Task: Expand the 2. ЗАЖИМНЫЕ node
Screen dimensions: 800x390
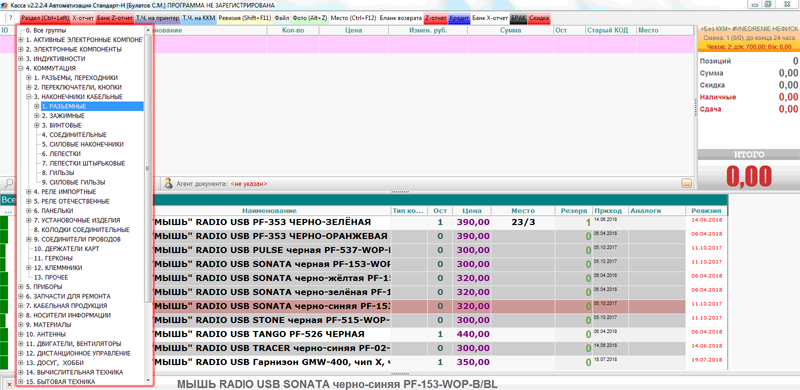Action: 37,116
